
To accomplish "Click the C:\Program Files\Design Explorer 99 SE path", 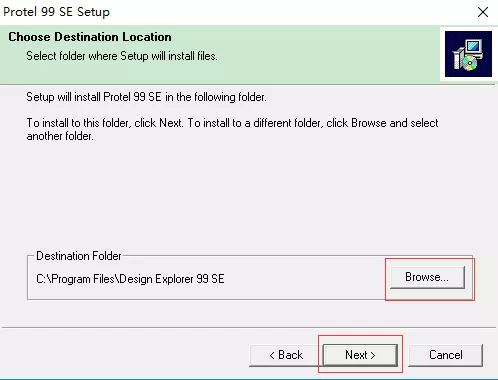I will tap(130, 279).
